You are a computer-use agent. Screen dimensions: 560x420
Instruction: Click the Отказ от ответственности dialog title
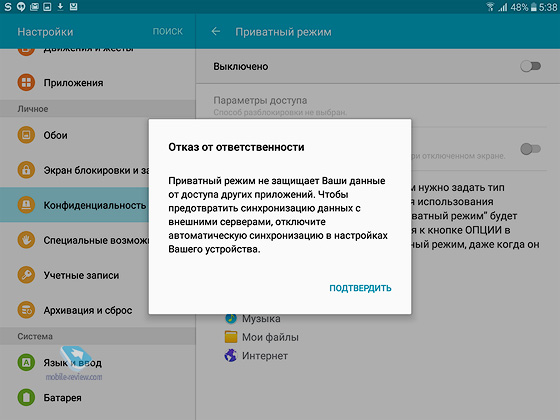(236, 147)
